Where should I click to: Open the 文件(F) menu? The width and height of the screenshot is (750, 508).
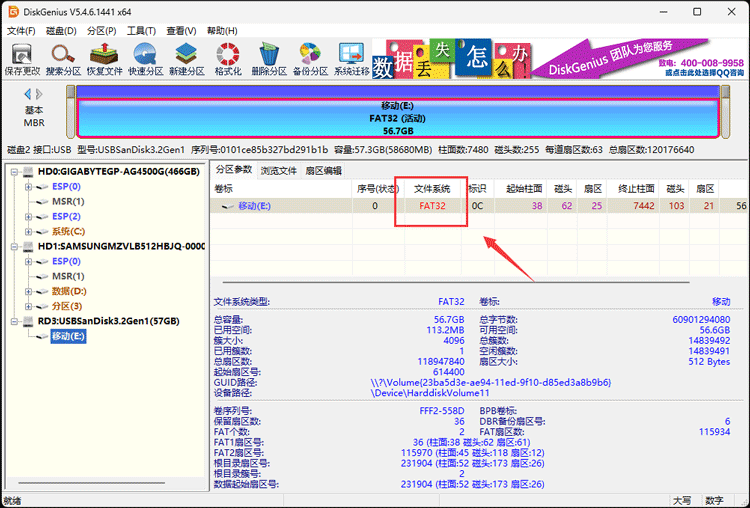point(21,31)
